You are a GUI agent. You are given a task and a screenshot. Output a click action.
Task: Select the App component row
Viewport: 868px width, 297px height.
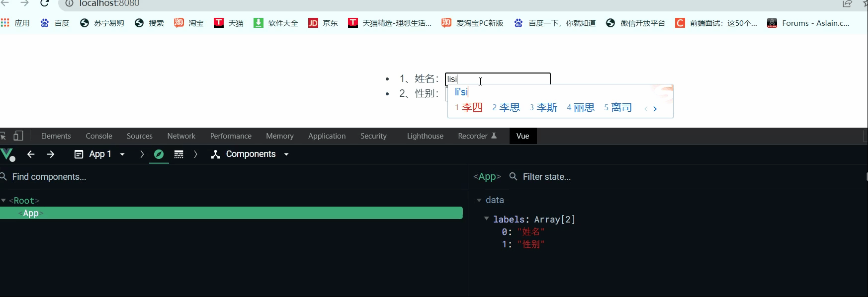pos(231,213)
